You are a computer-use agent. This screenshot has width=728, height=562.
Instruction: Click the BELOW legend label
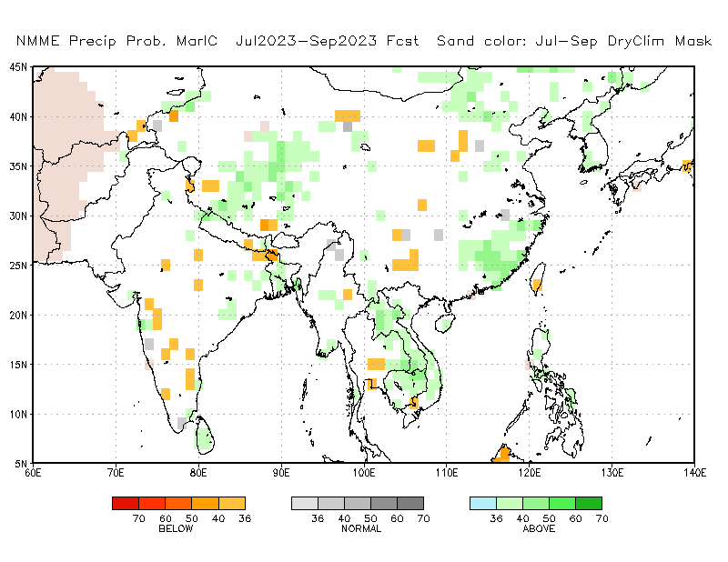pos(176,528)
